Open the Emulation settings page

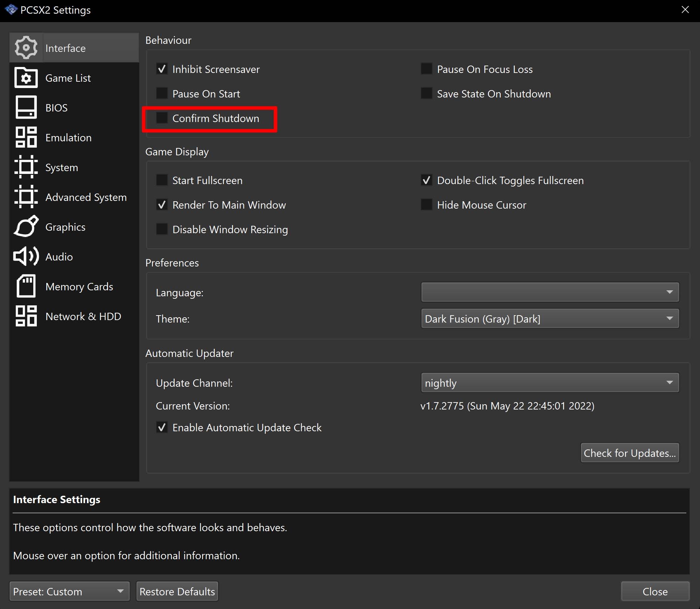(74, 137)
